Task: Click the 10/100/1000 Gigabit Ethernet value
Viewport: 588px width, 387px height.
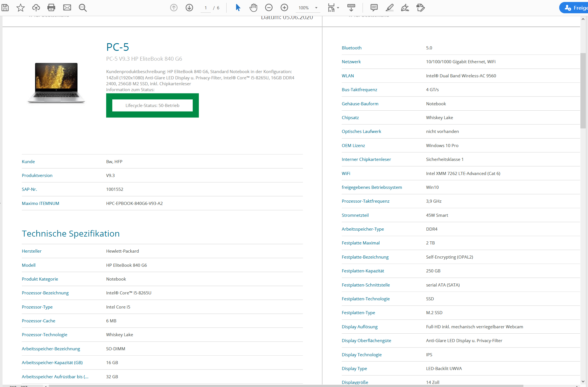Action: [x=461, y=62]
